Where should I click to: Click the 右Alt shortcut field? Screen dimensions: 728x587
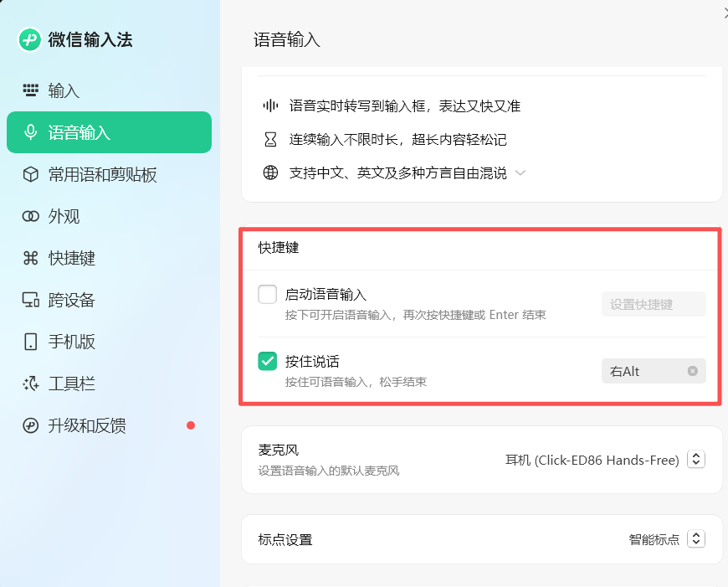pyautogui.click(x=654, y=371)
